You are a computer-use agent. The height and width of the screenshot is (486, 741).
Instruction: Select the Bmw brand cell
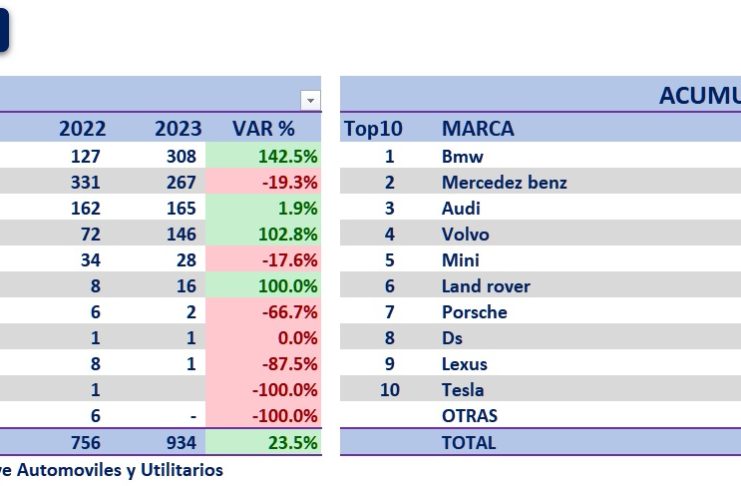coord(462,156)
